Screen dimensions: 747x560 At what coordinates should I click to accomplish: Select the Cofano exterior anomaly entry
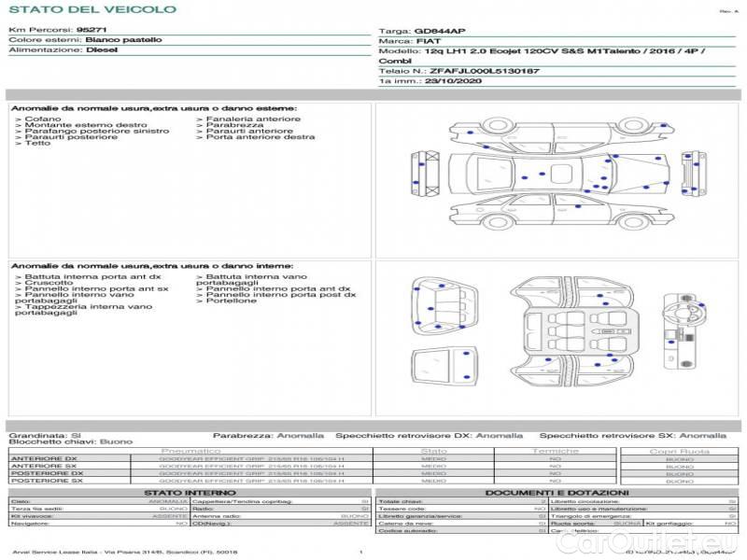pos(43,119)
